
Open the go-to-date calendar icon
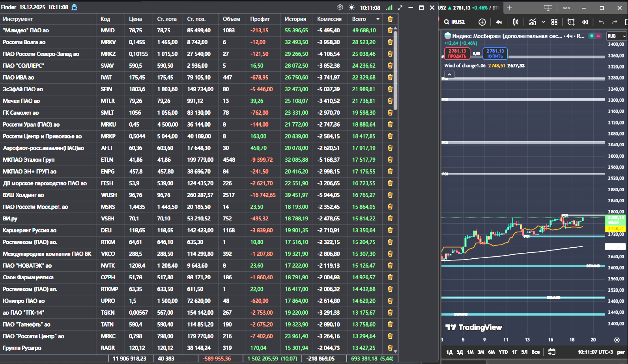[x=551, y=352]
